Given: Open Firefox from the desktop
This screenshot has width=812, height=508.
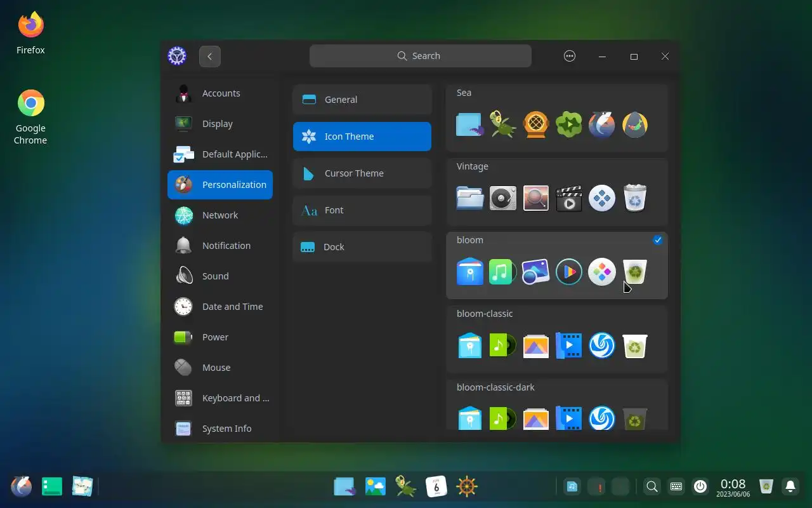Looking at the screenshot, I should pos(30,33).
